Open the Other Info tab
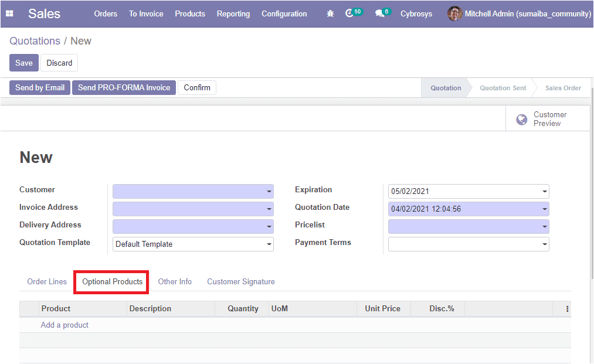The image size is (594, 364). pyautogui.click(x=175, y=282)
